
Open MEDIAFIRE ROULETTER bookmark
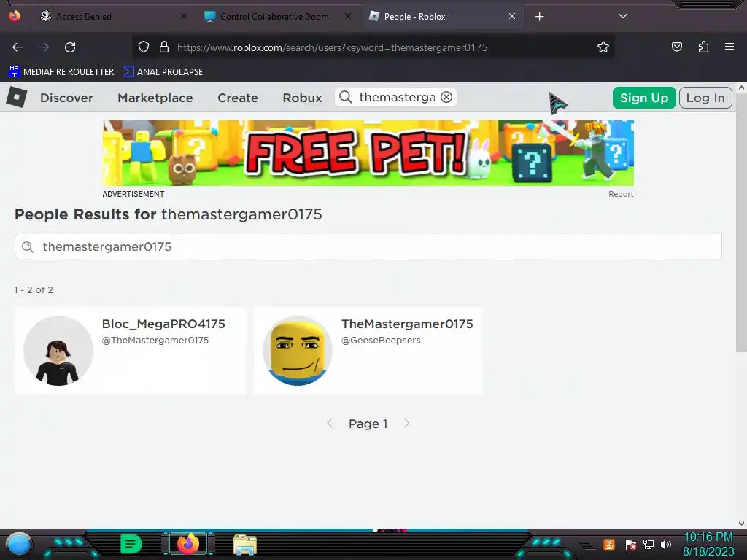[61, 72]
